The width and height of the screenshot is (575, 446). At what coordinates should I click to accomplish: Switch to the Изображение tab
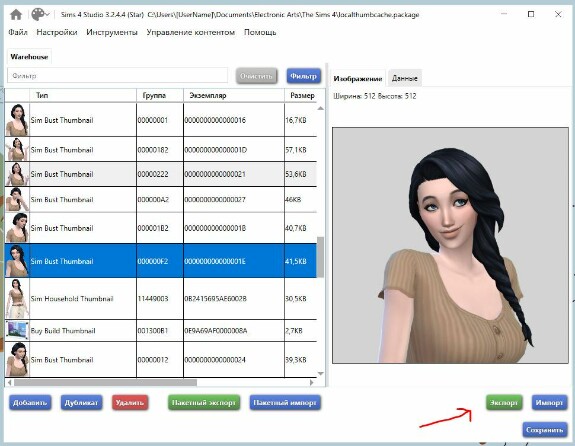(358, 78)
